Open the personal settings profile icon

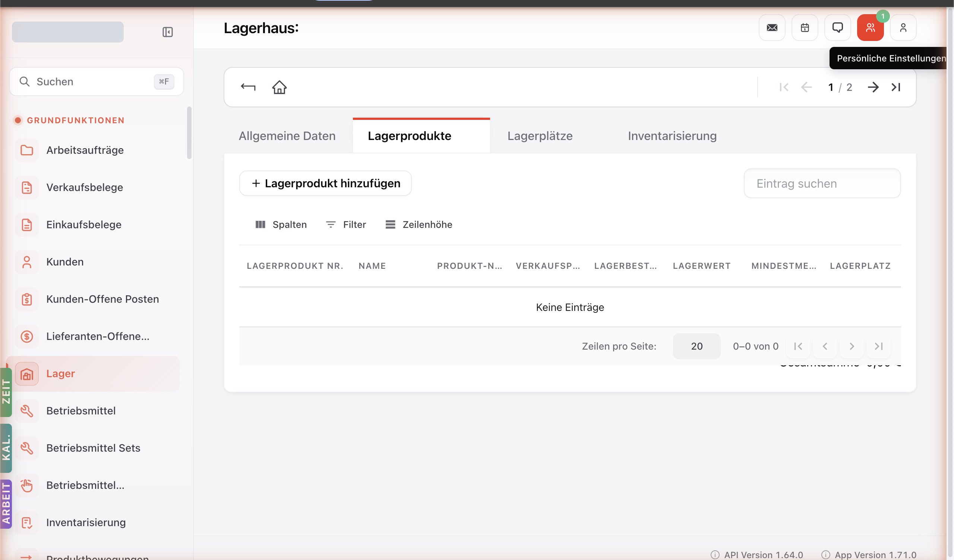(x=903, y=28)
